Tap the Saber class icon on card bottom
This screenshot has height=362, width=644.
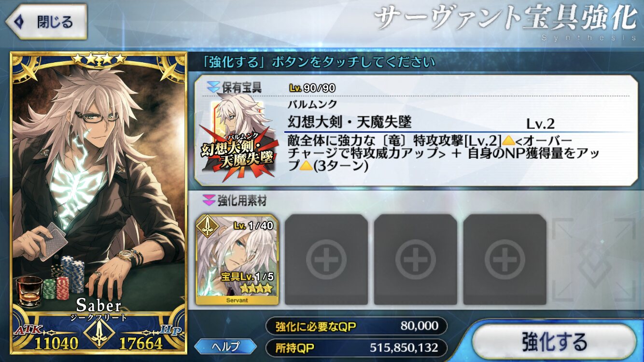(x=98, y=334)
